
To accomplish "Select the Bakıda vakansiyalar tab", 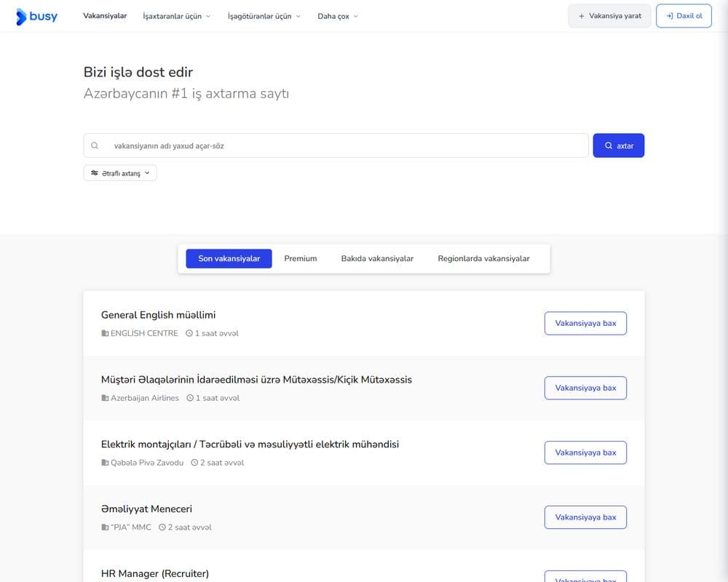I will pyautogui.click(x=377, y=258).
